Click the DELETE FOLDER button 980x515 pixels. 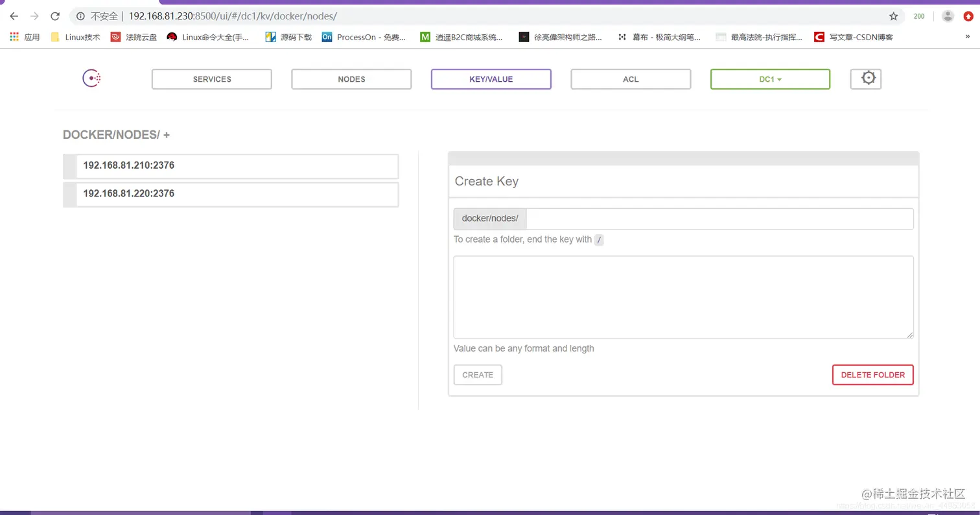(x=873, y=375)
